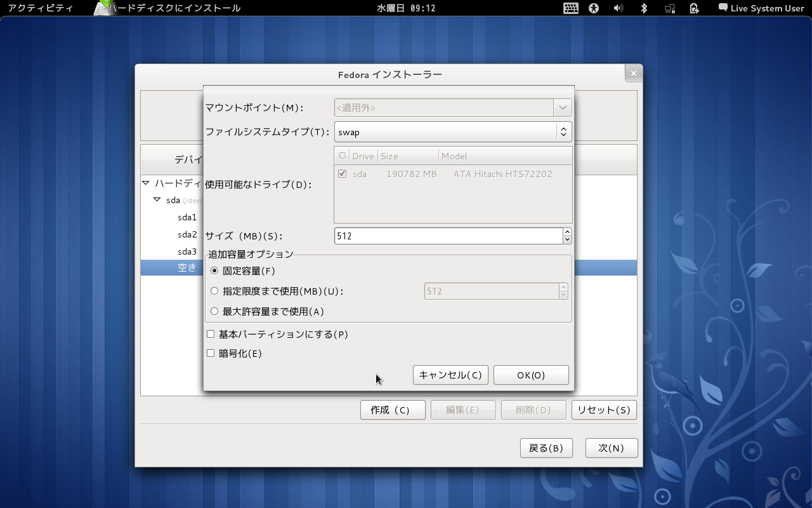
Task: Click the 指定限度 512 value field
Action: [491, 291]
